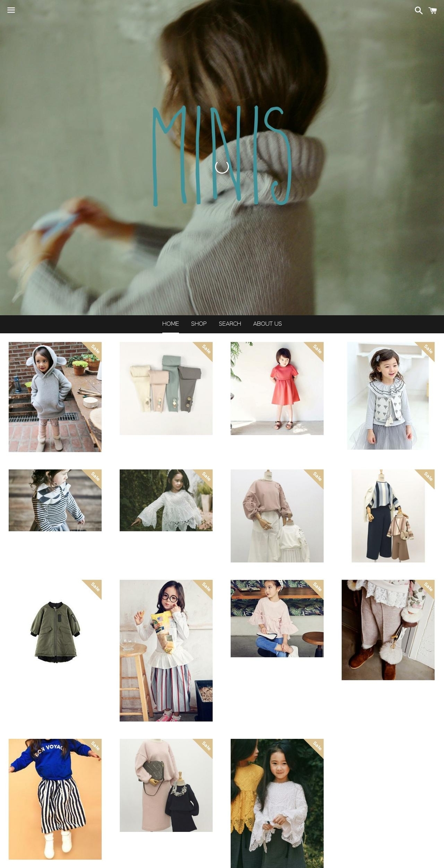This screenshot has height=868, width=444.
Task: Open the girl with glasses striped skirt product
Action: coord(166,650)
